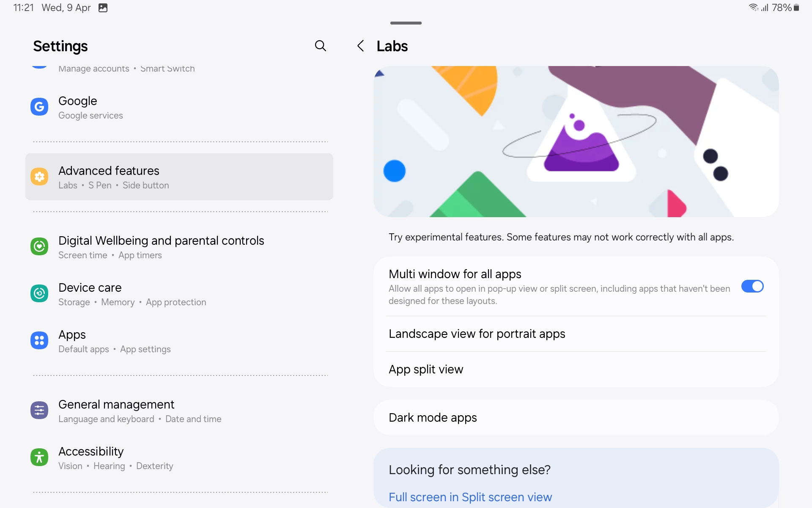812x508 pixels.
Task: Tap the Advanced features orange icon
Action: [39, 177]
